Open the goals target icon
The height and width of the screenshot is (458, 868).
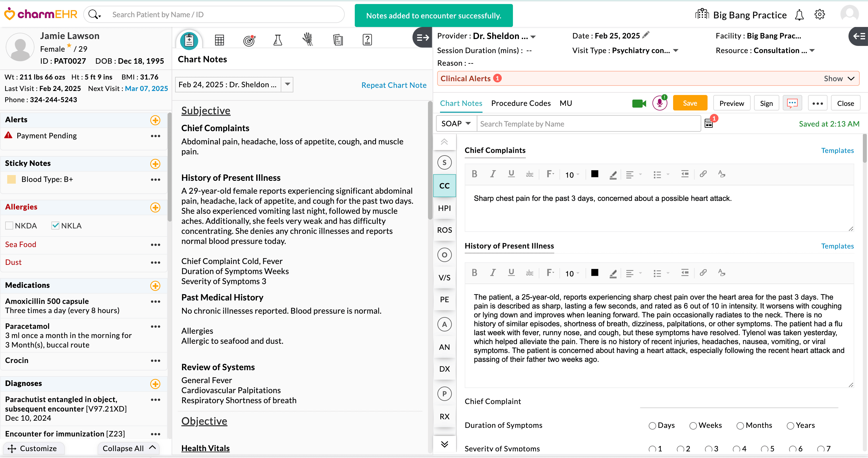tap(249, 40)
